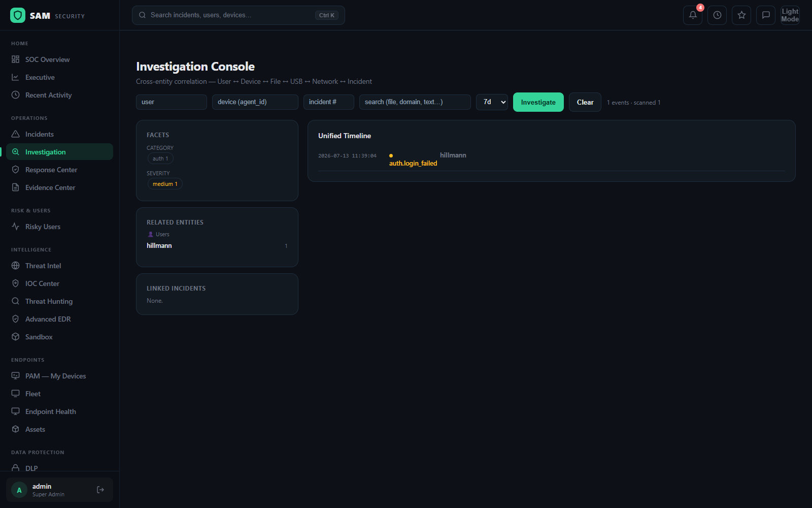Navigate to Incidents
Image resolution: width=812 pixels, height=508 pixels.
click(59, 134)
